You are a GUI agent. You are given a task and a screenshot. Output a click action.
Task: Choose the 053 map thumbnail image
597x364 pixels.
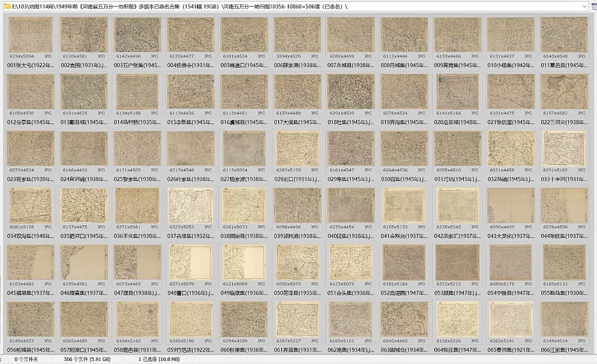coord(457,262)
